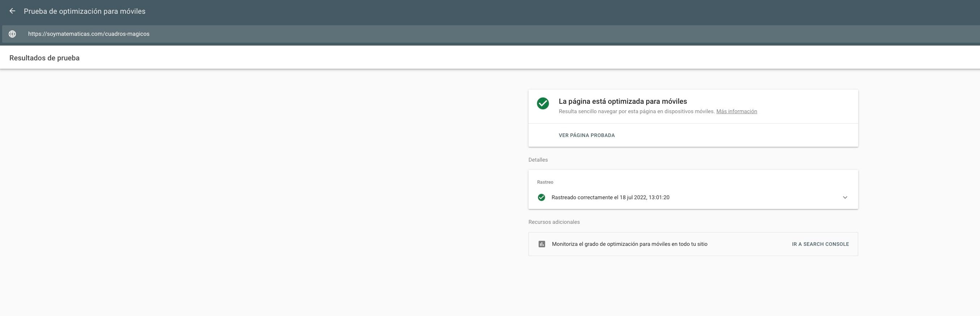Click the small 'Rastreo' label
Viewport: 980px width, 316px height.
(x=545, y=182)
